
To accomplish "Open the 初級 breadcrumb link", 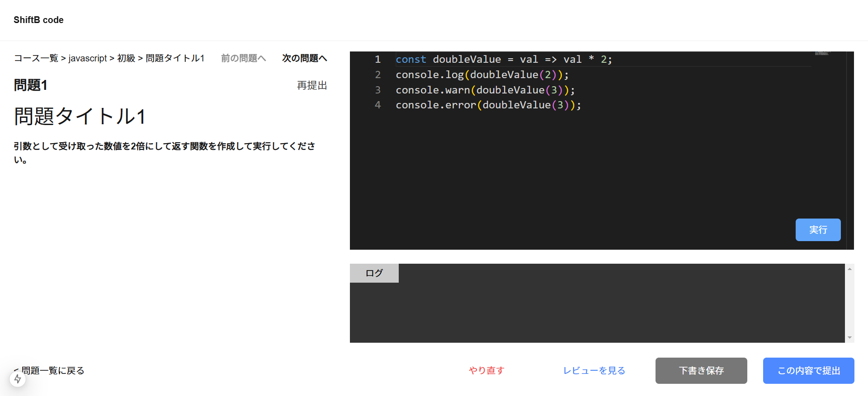I will click(x=126, y=58).
